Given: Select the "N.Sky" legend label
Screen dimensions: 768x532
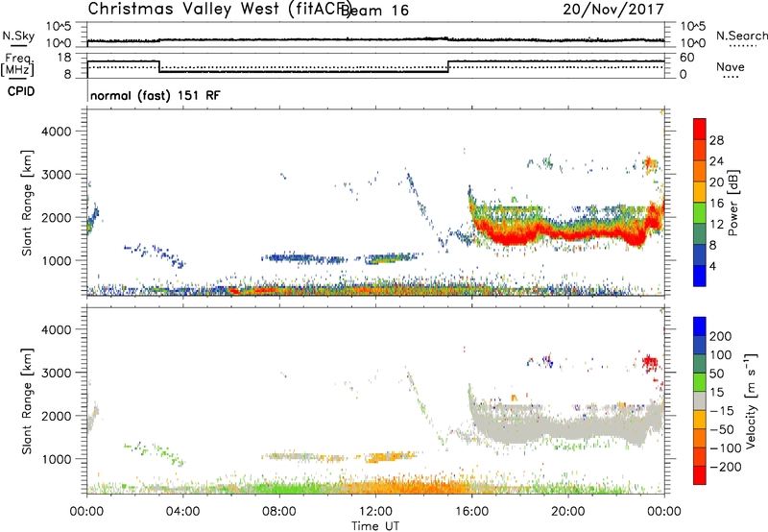Looking at the screenshot, I should point(18,36).
